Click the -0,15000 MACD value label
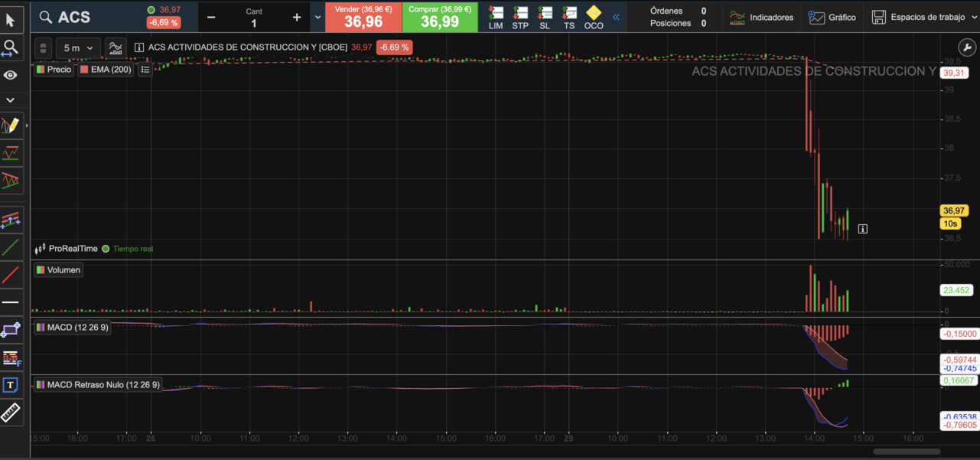Screen dimensions: 980x460 pyautogui.click(x=959, y=334)
